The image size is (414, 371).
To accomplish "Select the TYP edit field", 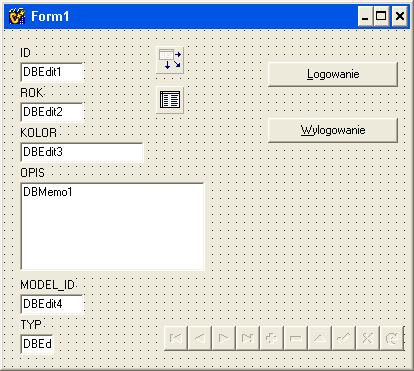I will pos(37,344).
